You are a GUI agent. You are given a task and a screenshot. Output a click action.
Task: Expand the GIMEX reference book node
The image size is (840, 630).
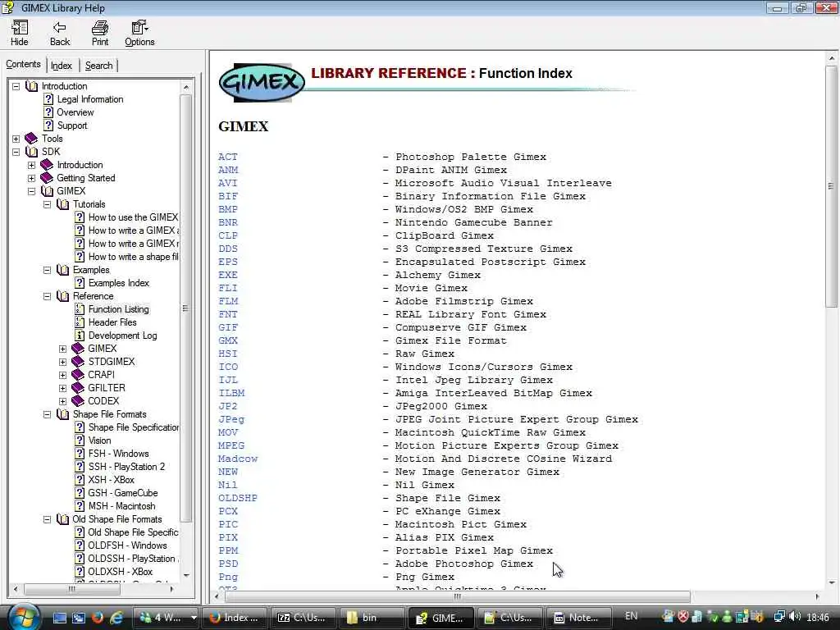(x=62, y=349)
